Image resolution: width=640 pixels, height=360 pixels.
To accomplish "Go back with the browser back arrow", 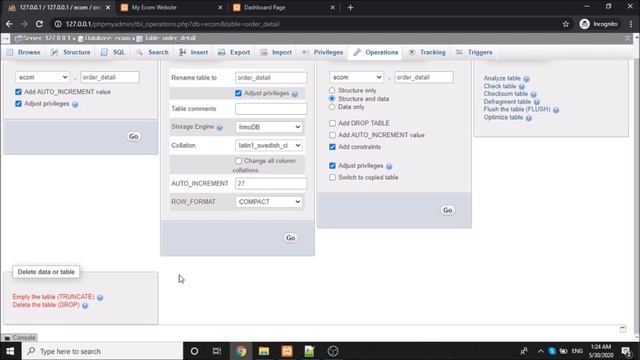I will click(x=9, y=24).
